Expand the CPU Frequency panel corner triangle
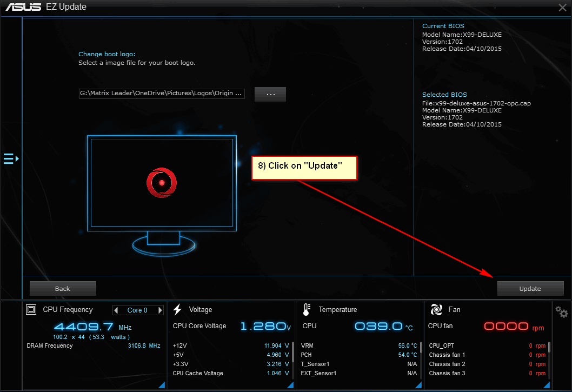This screenshot has height=392, width=572. [162, 385]
